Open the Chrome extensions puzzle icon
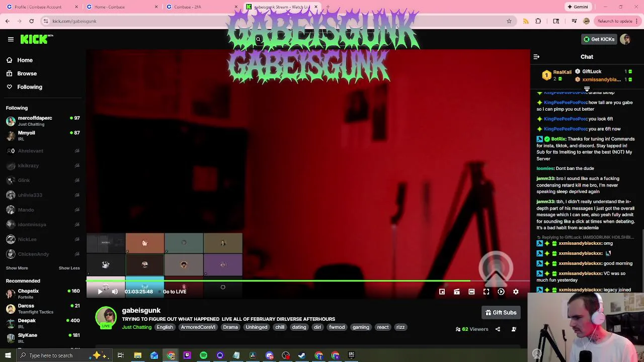 tap(538, 21)
